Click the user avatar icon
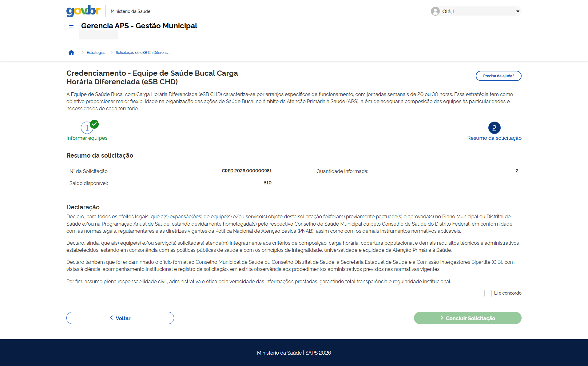Screen dimensions: 588x366 pyautogui.click(x=435, y=11)
